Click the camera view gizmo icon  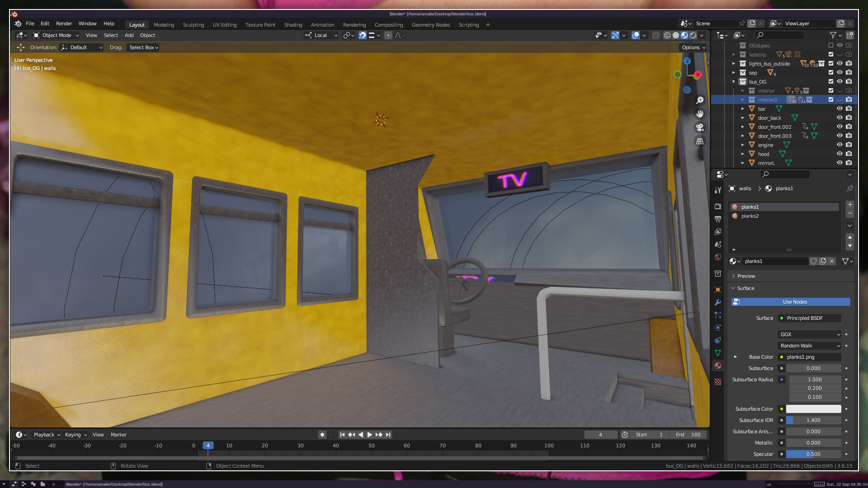click(700, 127)
